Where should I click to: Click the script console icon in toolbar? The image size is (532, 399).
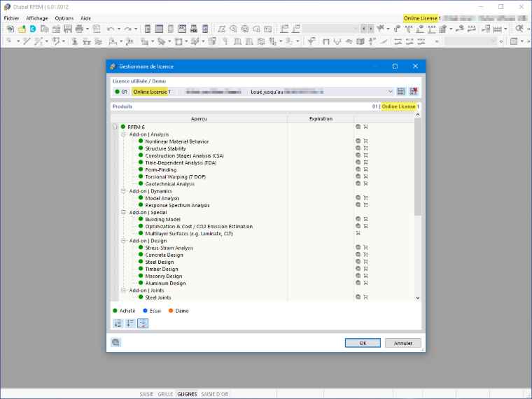click(182, 29)
